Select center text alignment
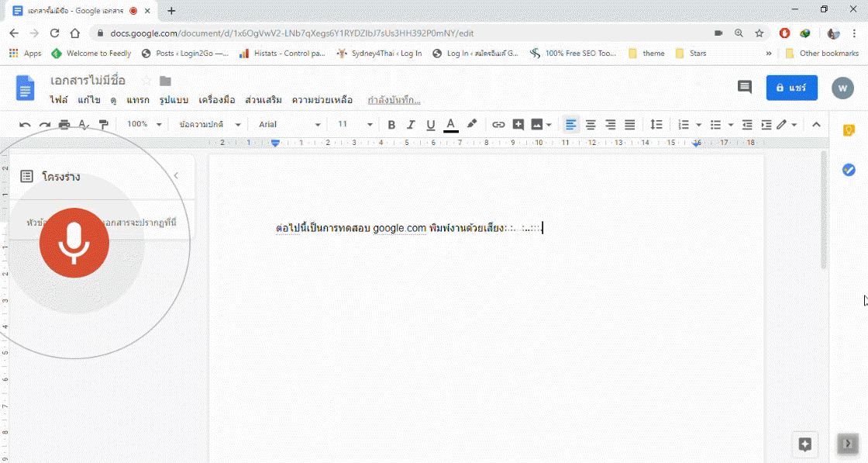This screenshot has height=463, width=868. (x=591, y=125)
